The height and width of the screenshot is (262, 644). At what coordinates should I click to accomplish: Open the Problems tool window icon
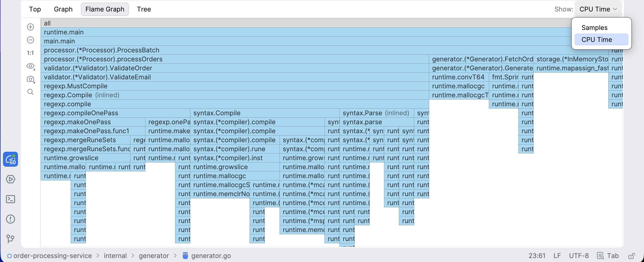tap(10, 219)
